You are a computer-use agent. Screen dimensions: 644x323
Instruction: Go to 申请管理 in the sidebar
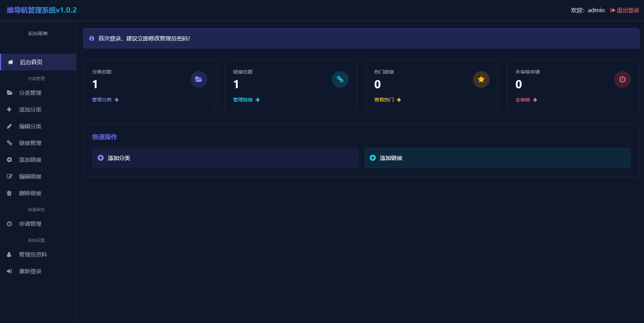click(x=30, y=224)
